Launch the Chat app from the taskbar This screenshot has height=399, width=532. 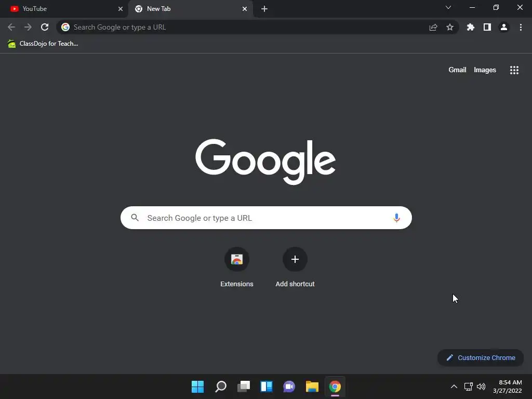(289, 387)
